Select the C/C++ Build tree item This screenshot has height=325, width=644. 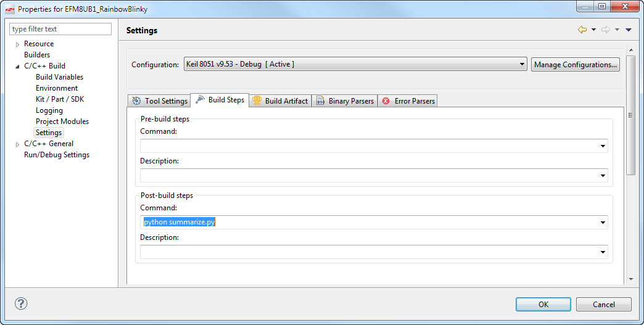point(45,65)
